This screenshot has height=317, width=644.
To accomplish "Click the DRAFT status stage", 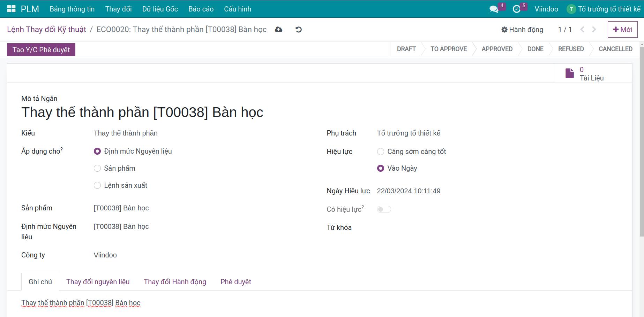I will point(406,49).
